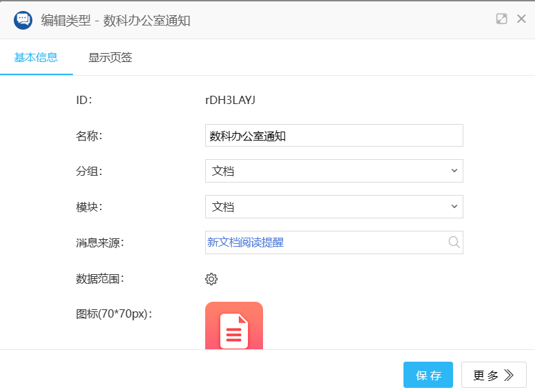Open 数据范围 gear settings
The image size is (535, 392).
pyautogui.click(x=211, y=279)
